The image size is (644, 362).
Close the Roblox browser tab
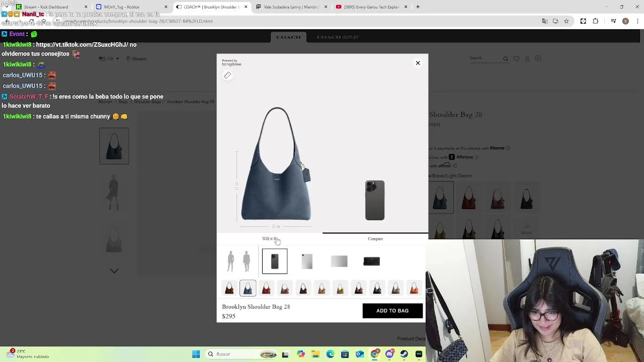tap(166, 7)
